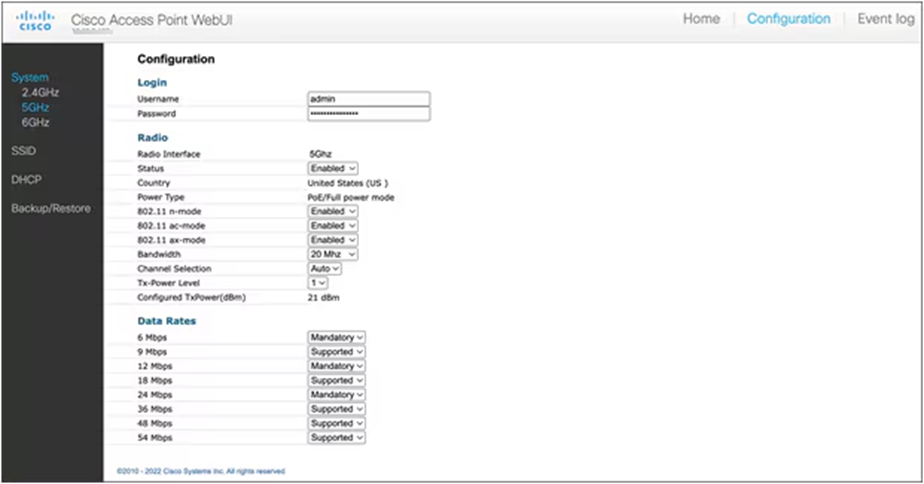924x484 pixels.
Task: Open the 18 Mbps data rate dropdown
Action: coord(336,380)
